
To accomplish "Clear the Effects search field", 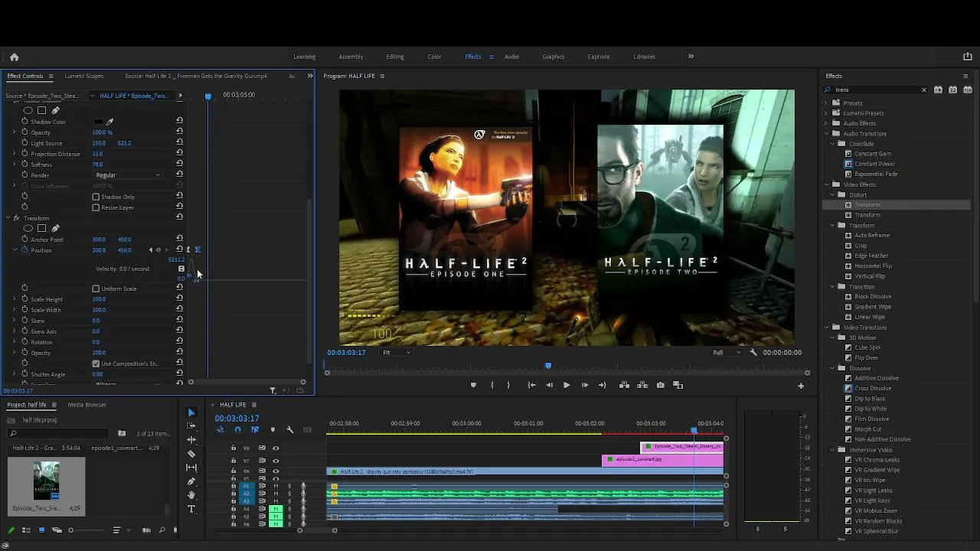I will point(924,90).
